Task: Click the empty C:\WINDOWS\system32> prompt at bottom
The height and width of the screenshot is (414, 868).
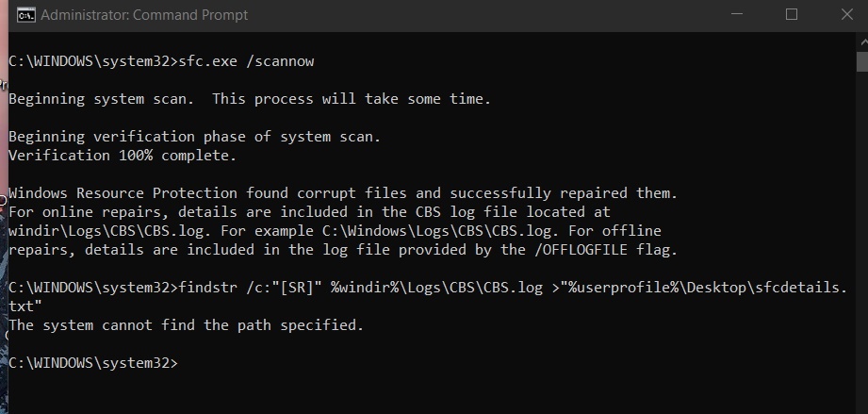Action: pos(93,363)
